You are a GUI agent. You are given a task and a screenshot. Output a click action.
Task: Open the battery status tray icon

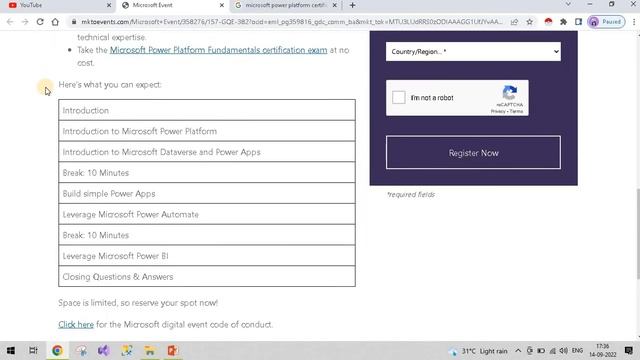[x=541, y=351]
